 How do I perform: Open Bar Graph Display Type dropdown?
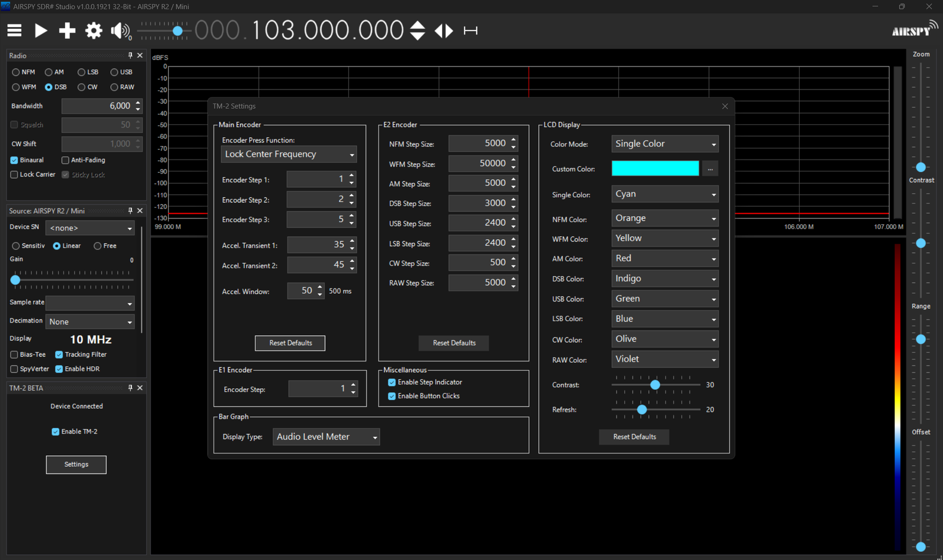(x=326, y=437)
